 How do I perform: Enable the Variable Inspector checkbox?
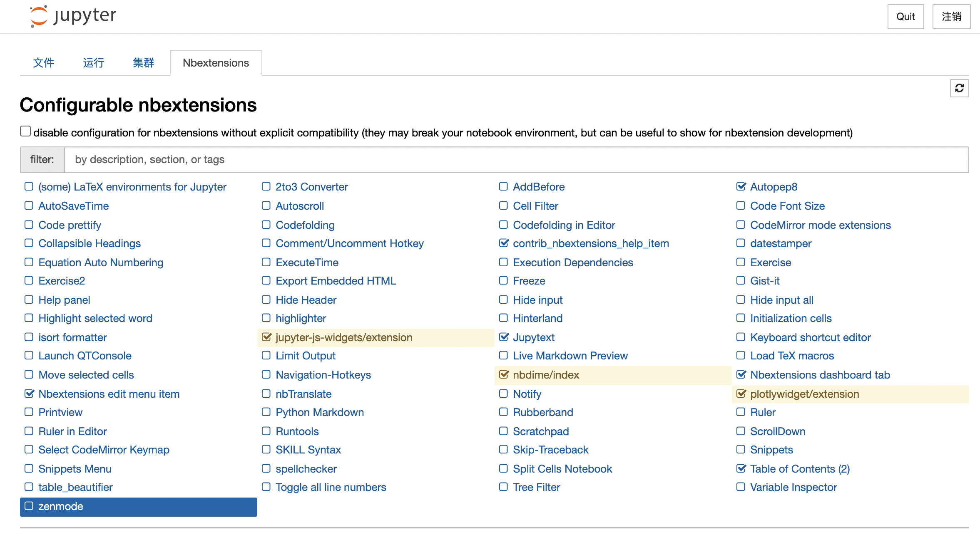coord(741,487)
